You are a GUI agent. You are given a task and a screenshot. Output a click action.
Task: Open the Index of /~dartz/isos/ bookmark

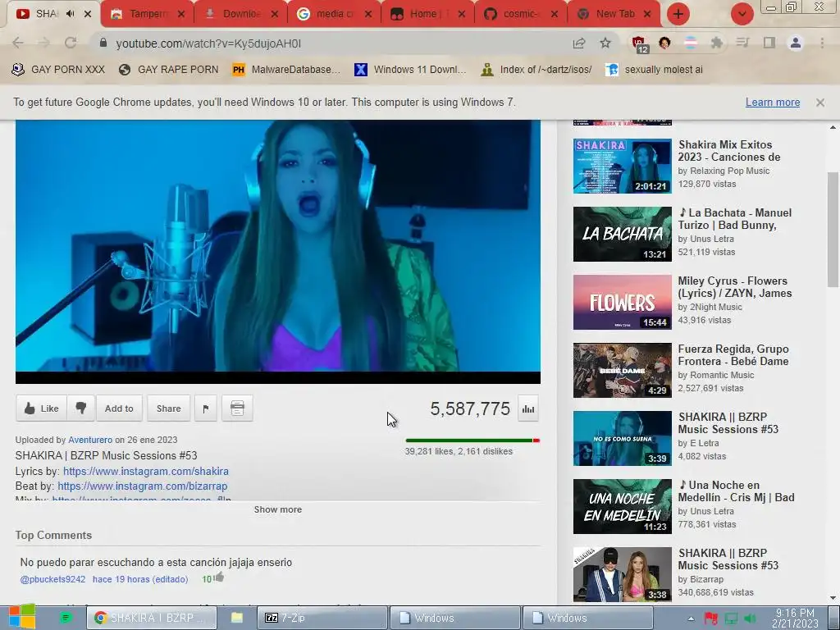536,69
